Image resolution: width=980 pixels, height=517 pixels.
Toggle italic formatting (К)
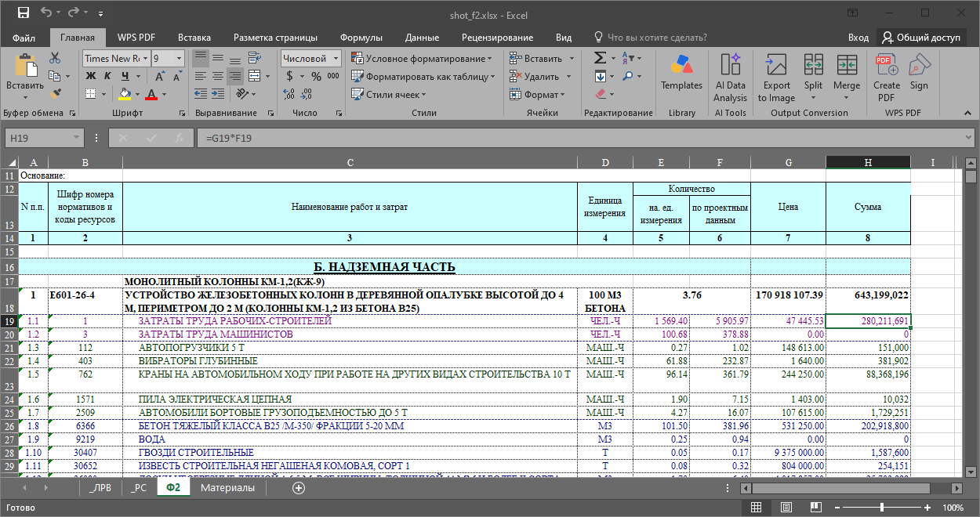click(108, 76)
